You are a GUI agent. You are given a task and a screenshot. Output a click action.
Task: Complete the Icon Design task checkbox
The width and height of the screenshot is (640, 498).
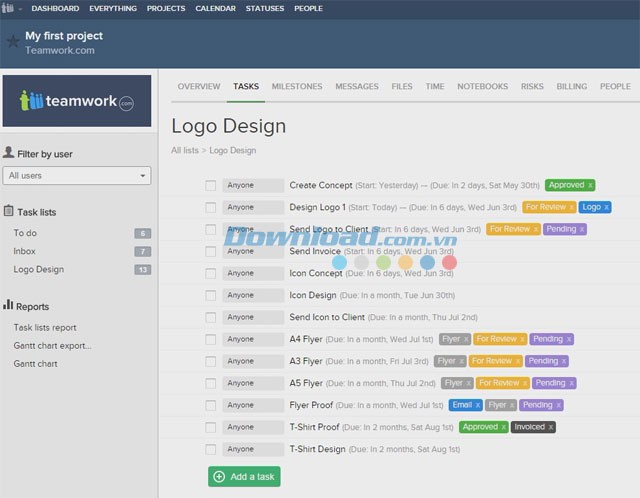click(211, 296)
